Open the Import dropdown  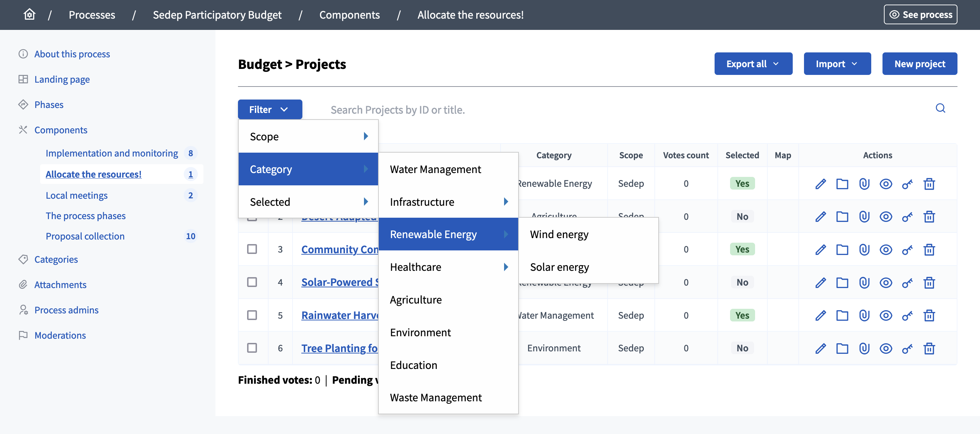(837, 63)
